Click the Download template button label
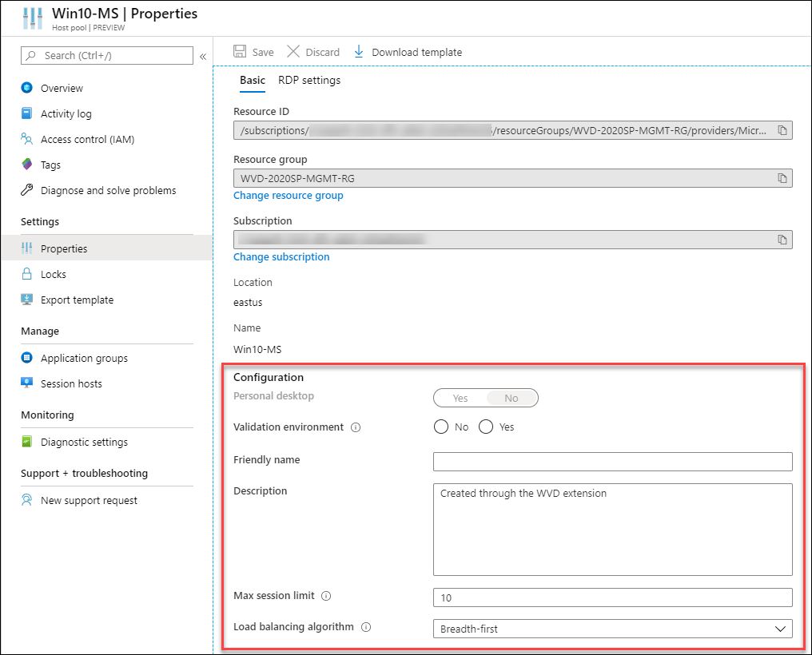Screen dimensions: 812x655 point(417,52)
